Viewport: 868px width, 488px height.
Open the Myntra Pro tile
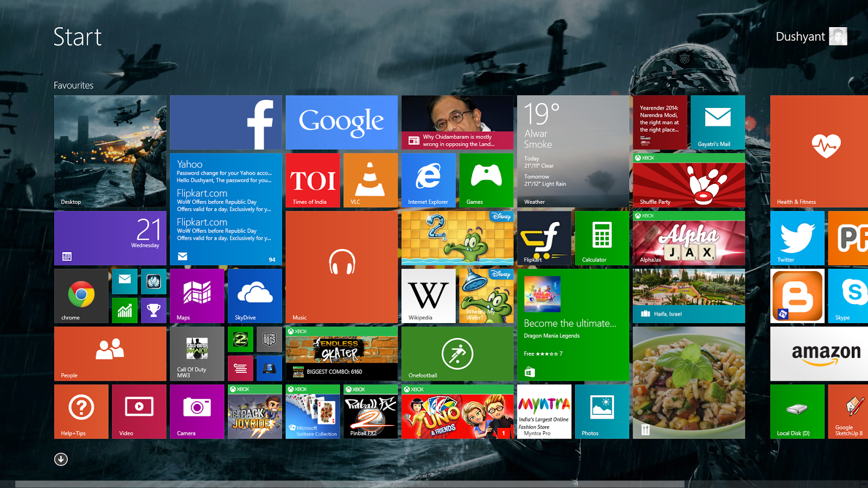click(544, 412)
